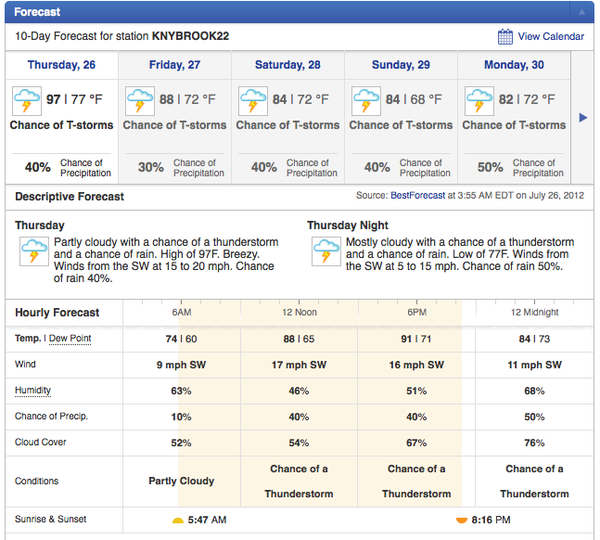Click the 84 | 68 °F temperature for Sunday
Viewport: 600px width, 540px height.
(414, 100)
